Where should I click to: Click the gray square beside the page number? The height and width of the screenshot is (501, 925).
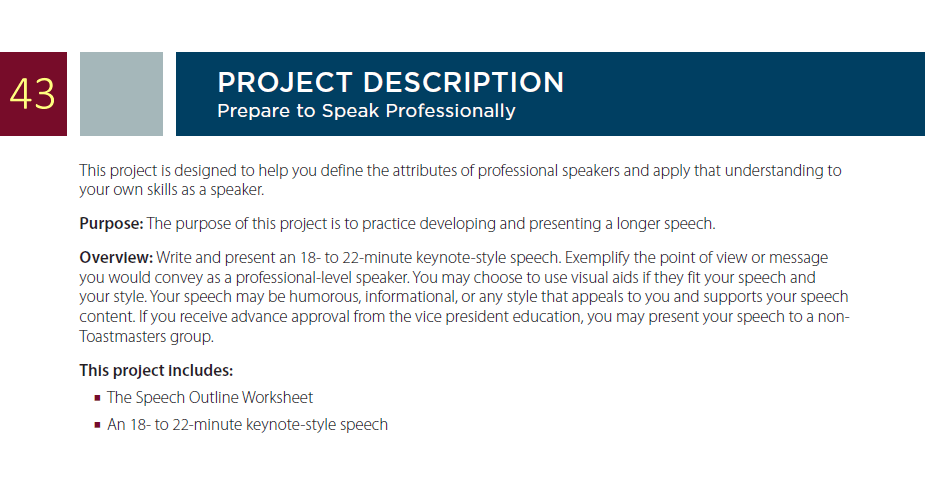tap(122, 94)
